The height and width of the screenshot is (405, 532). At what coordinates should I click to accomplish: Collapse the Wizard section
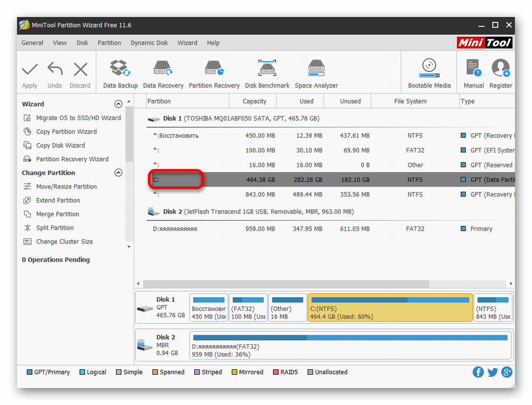[118, 104]
